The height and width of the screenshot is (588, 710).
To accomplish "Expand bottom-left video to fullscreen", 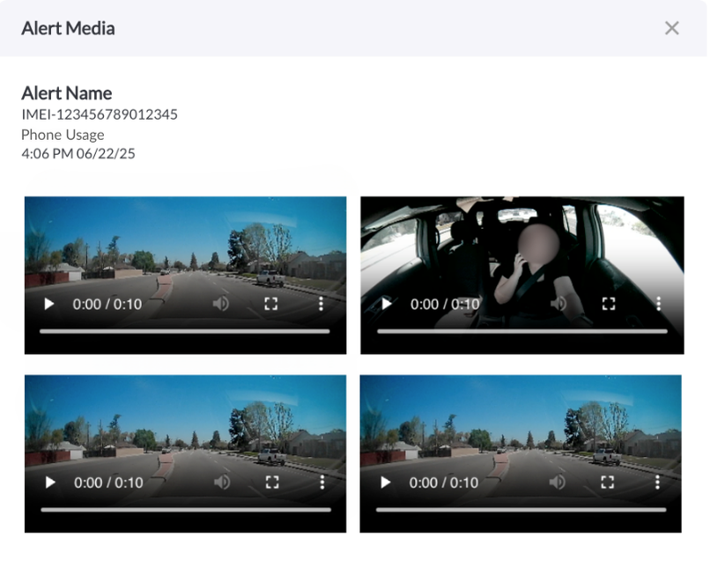I will pyautogui.click(x=272, y=482).
